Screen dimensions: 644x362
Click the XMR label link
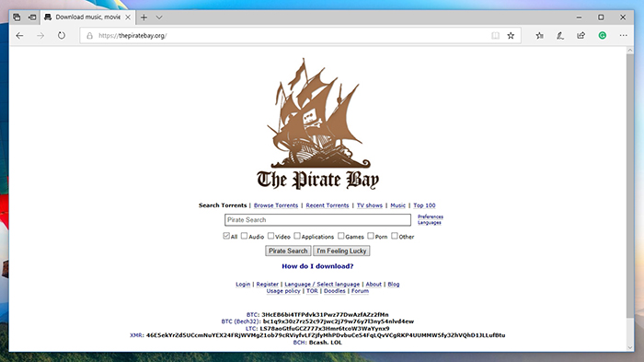point(136,335)
